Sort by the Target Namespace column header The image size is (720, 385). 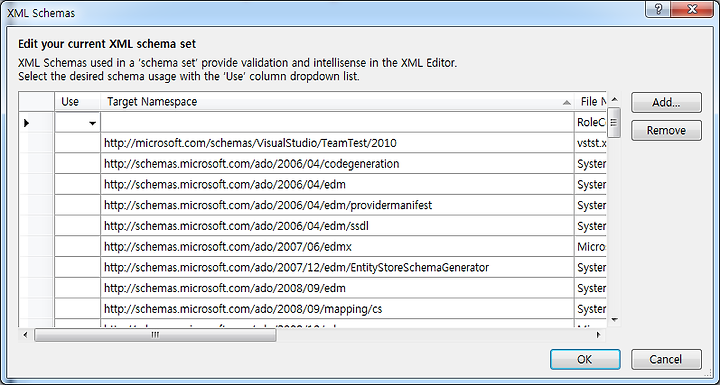tap(338, 102)
